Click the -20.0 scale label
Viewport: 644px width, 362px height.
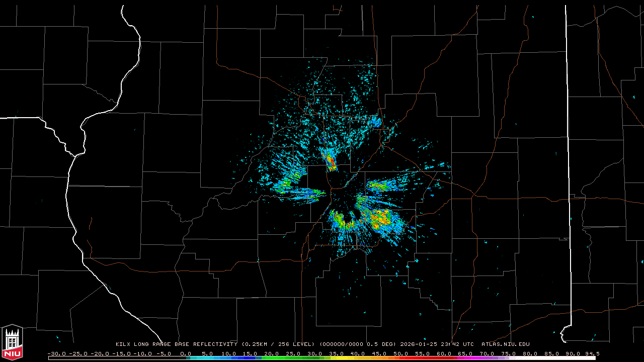click(100, 353)
